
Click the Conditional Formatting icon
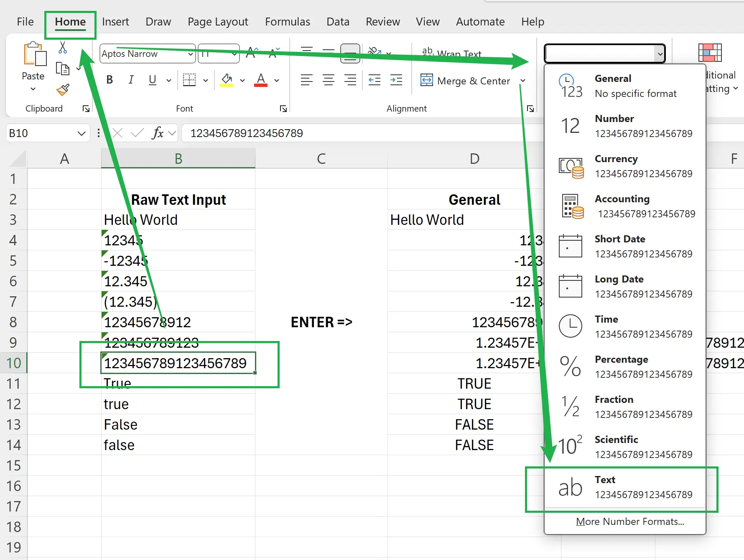710,53
